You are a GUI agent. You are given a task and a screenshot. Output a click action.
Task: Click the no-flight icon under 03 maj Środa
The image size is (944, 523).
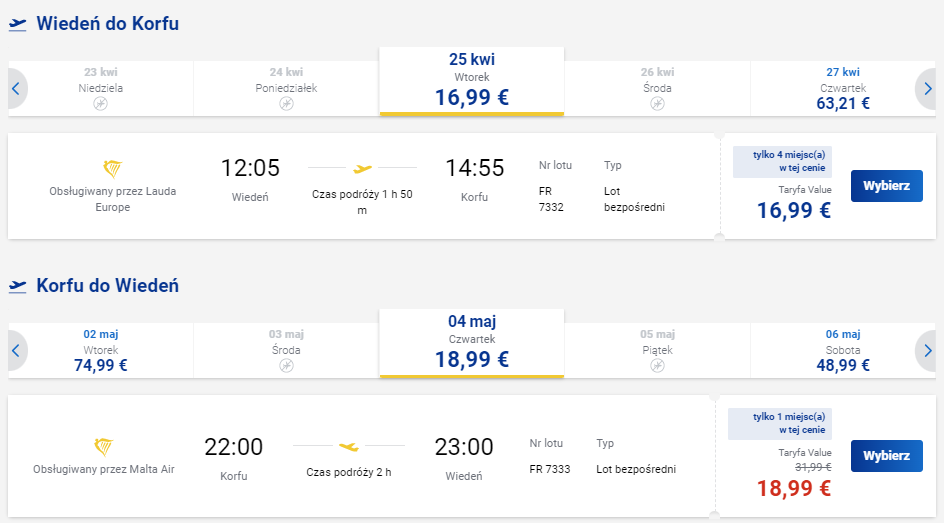click(287, 365)
